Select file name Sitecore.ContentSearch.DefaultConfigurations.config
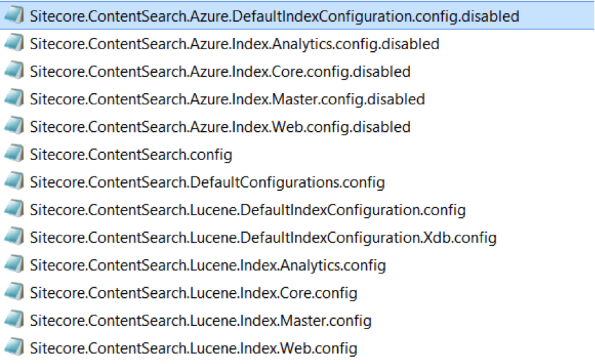 click(x=207, y=183)
